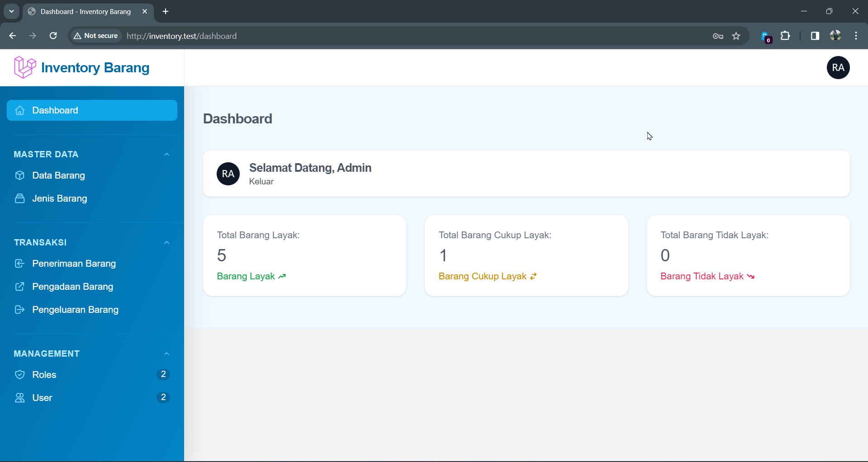Viewport: 868px width, 462px height.
Task: Click the RA avatar in welcome card
Action: click(x=228, y=174)
